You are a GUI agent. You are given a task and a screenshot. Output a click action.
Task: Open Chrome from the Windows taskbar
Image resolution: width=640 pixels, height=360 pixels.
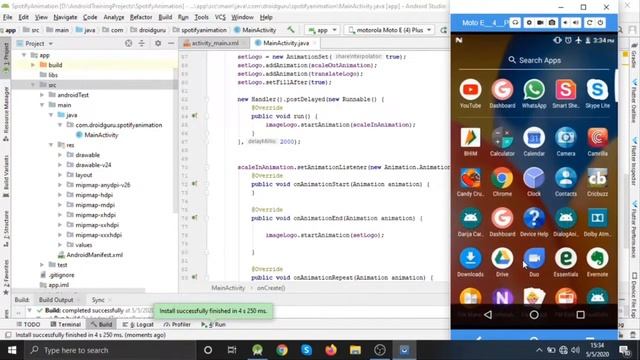point(282,350)
